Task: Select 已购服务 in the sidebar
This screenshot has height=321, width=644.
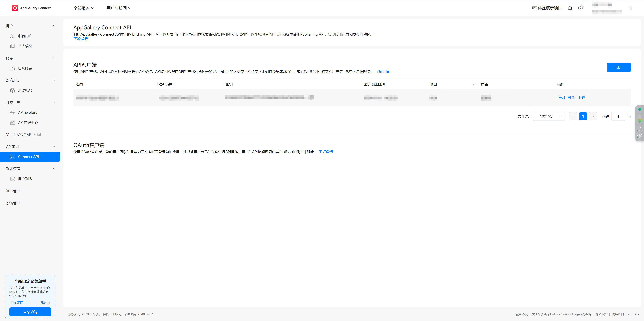Action: [x=25, y=68]
